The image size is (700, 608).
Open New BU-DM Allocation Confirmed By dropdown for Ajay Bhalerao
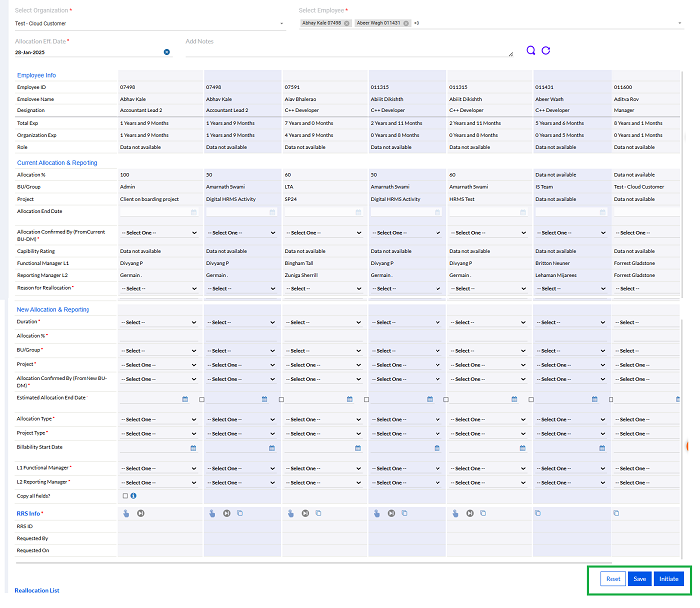coord(324,379)
